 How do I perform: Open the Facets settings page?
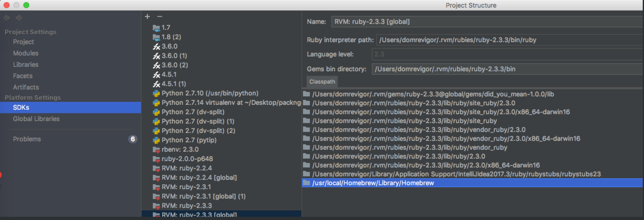(x=23, y=76)
